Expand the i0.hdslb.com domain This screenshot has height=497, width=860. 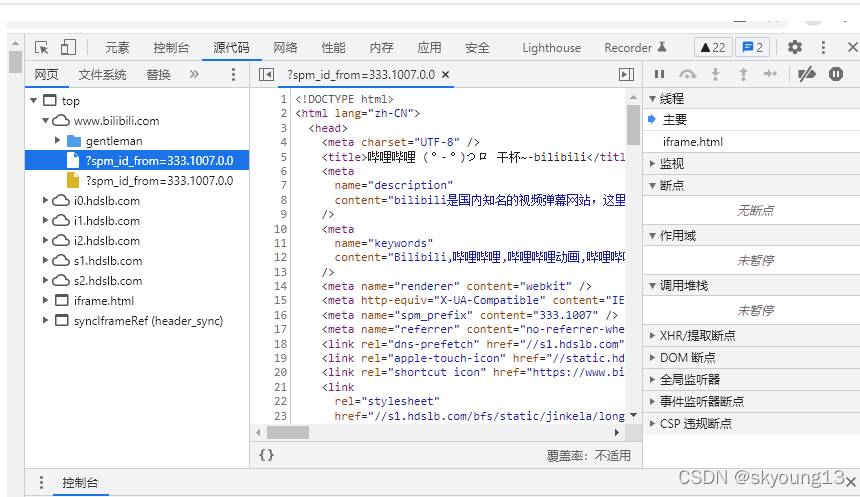pyautogui.click(x=46, y=201)
